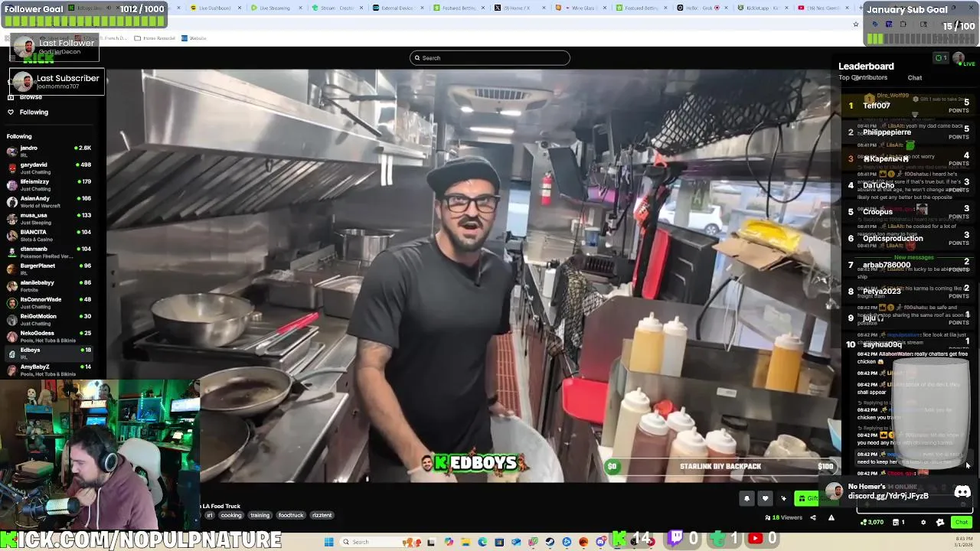Click the report warning triangle icon
Image resolution: width=980 pixels, height=551 pixels.
pyautogui.click(x=831, y=518)
